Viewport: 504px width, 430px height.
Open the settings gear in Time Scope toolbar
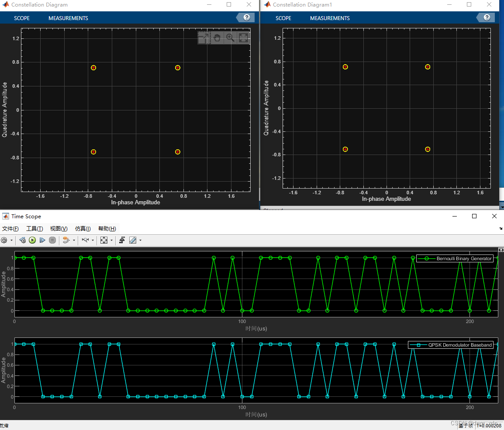[4, 240]
